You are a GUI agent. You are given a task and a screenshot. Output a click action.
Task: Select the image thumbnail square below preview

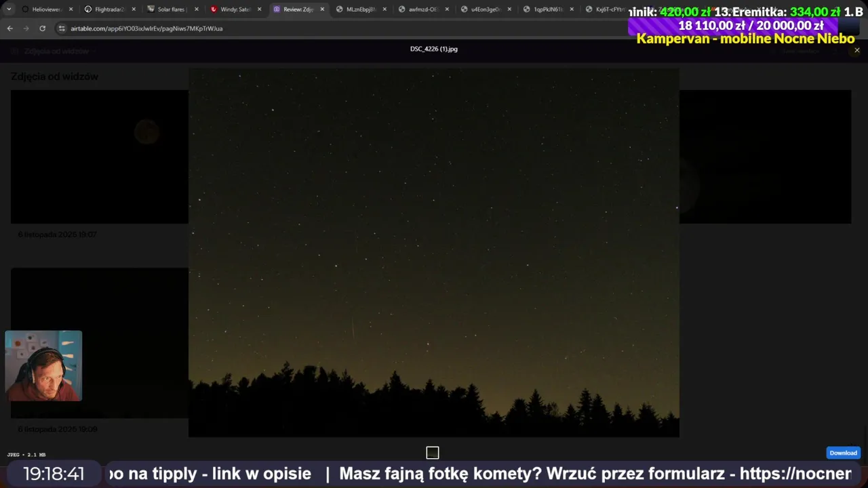[x=433, y=453]
